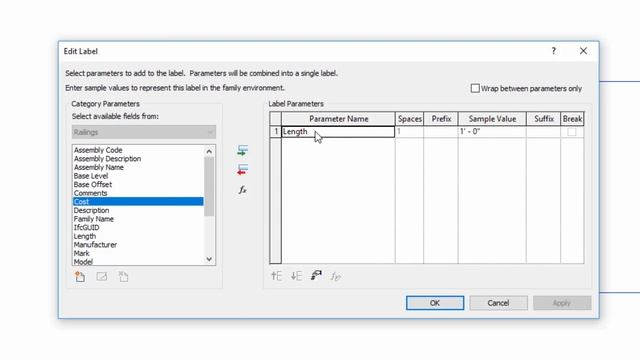Select Length in the category parameters list
Screen dimensions: 640x360
(x=84, y=236)
